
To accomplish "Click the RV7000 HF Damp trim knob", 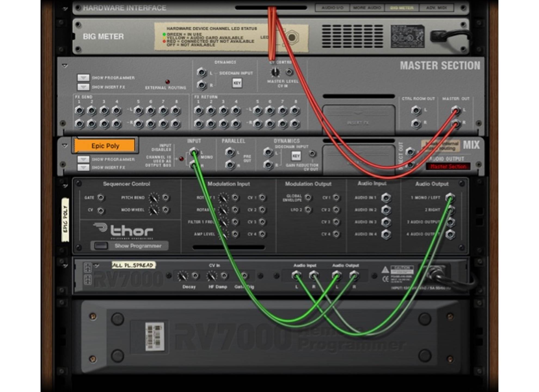I will tap(212, 276).
